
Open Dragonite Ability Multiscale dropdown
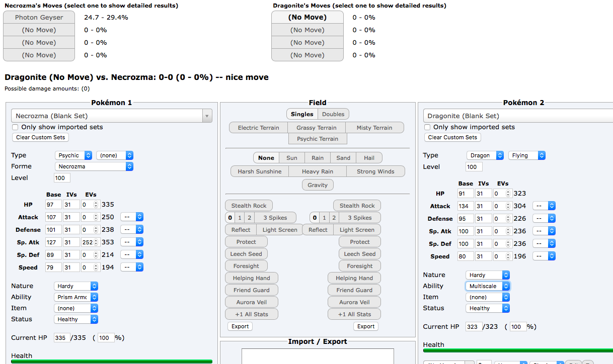488,286
